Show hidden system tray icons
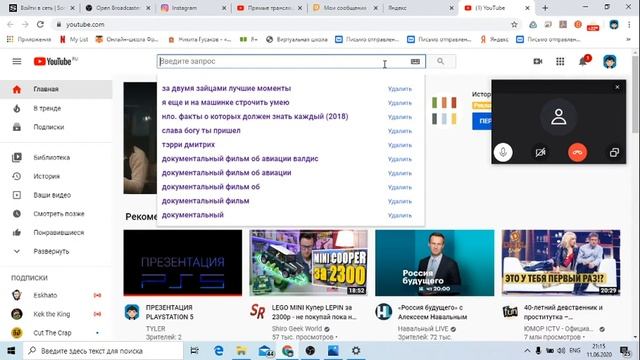The image size is (640, 360). click(x=527, y=351)
